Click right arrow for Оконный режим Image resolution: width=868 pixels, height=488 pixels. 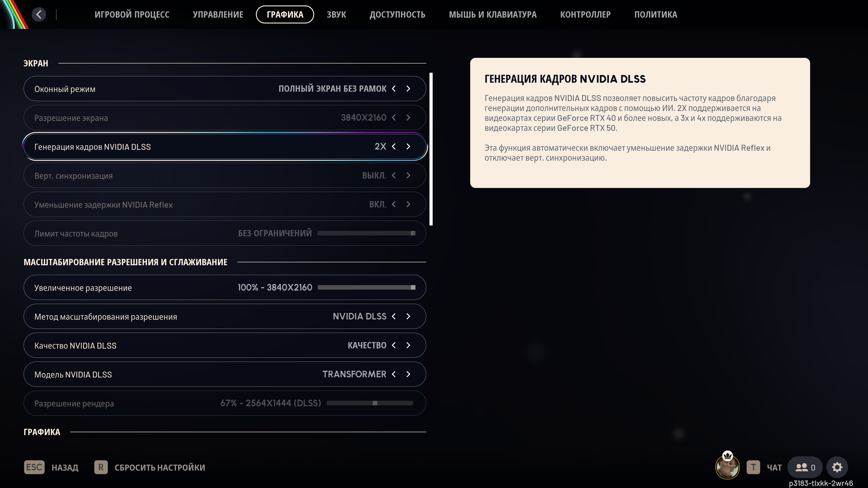coord(408,89)
